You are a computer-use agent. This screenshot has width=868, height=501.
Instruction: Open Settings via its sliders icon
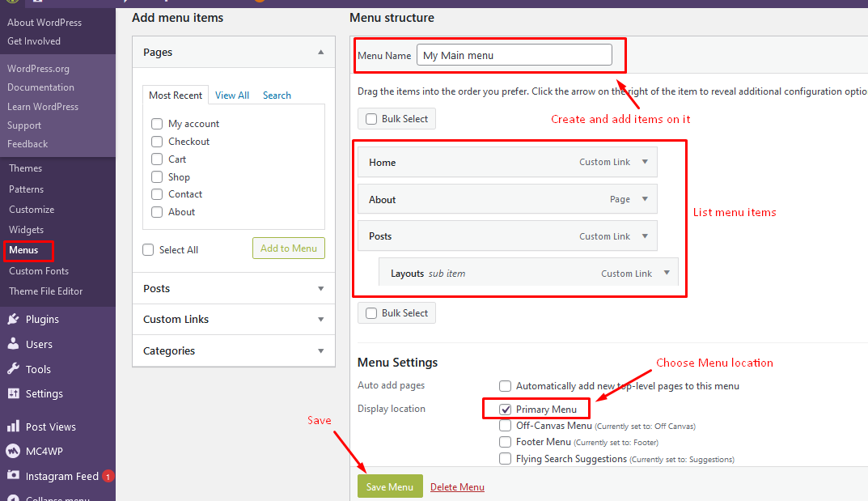tap(13, 393)
